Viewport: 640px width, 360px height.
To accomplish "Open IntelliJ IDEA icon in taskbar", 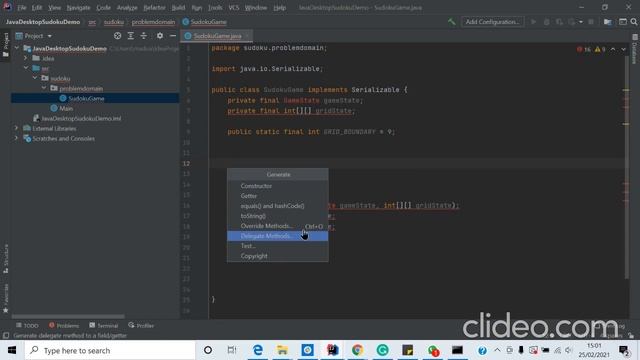I will pos(333,350).
